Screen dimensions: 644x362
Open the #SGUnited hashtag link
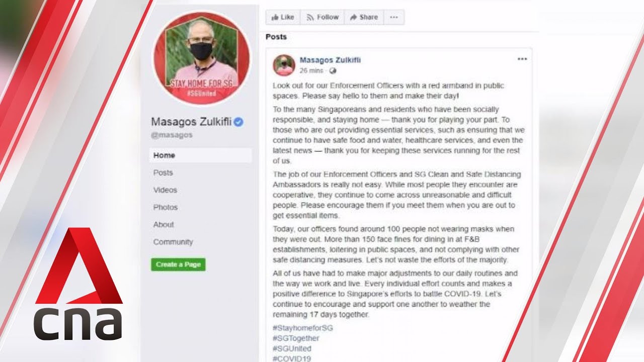pos(292,348)
